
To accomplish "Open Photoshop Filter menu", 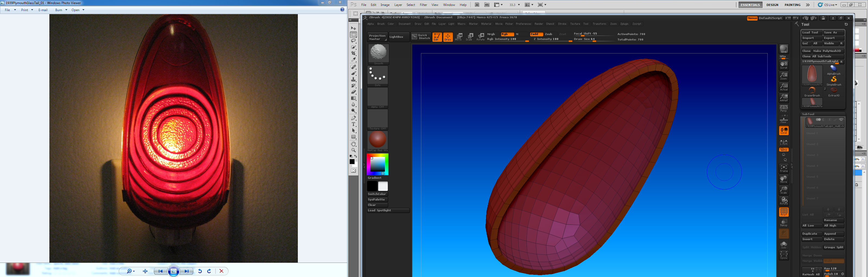I will pos(423,5).
